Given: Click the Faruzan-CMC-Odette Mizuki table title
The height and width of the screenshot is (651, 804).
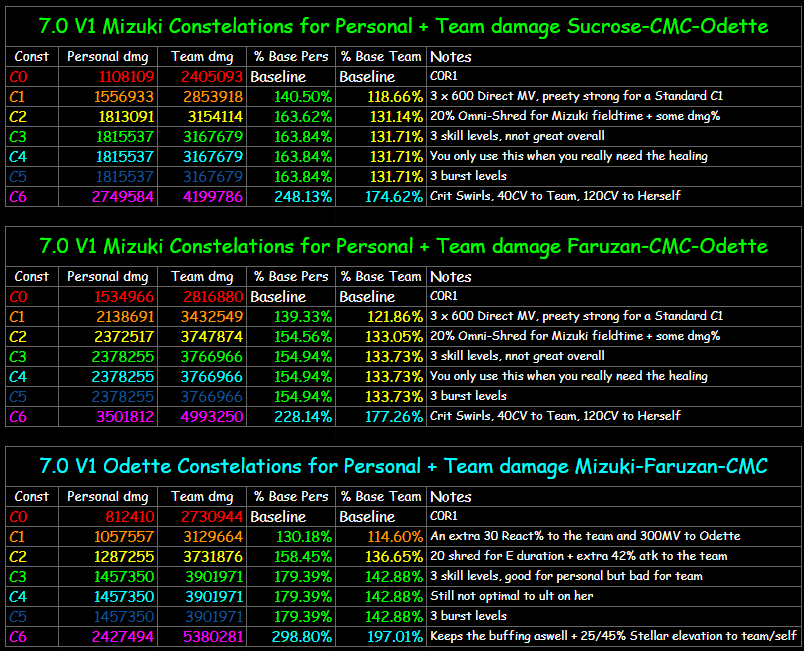Looking at the screenshot, I should coord(404,246).
